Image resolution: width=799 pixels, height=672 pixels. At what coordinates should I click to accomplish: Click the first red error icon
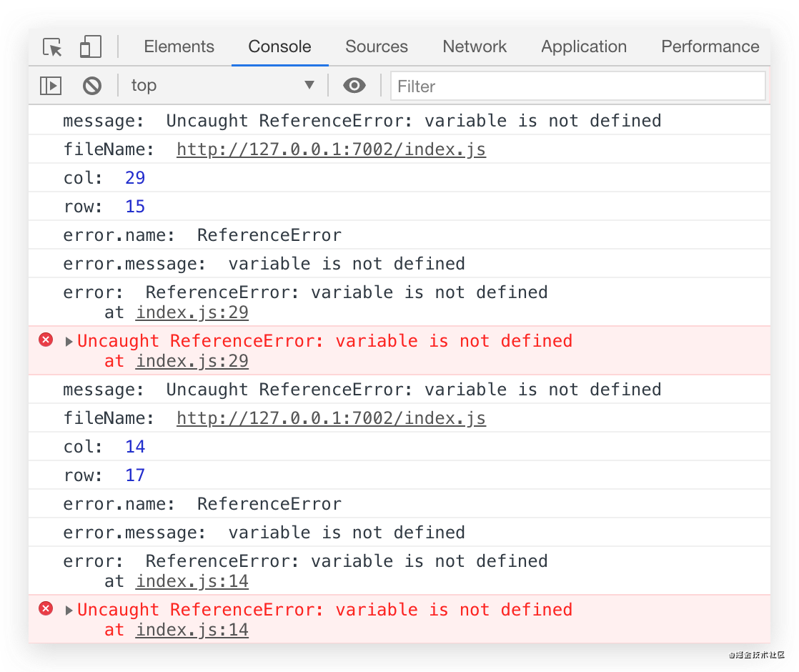(x=46, y=340)
